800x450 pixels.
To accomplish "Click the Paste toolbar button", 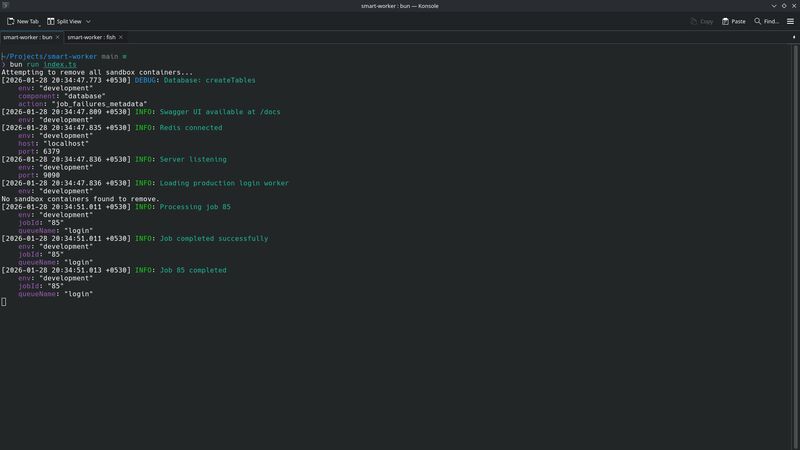I will (x=734, y=21).
